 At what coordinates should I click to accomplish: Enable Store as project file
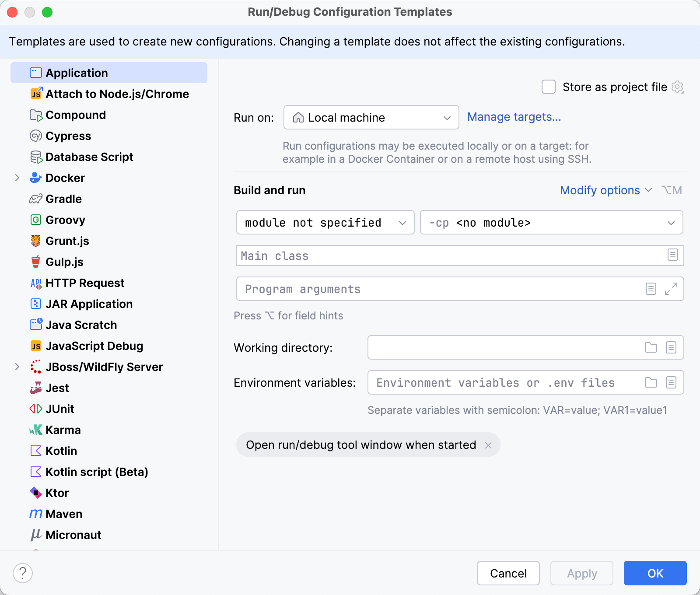(x=548, y=87)
